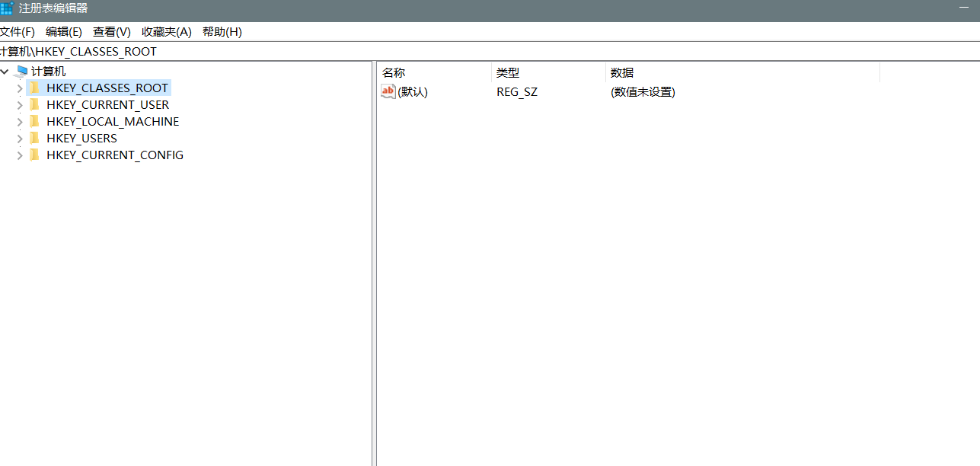Expand the HKEY_USERS chevron
The width and height of the screenshot is (980, 466).
(20, 139)
